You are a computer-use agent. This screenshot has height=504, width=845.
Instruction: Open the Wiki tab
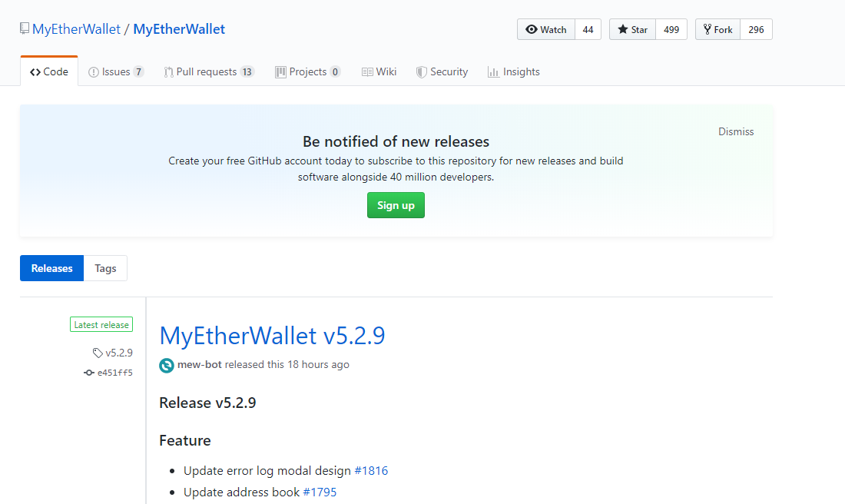[x=379, y=71]
